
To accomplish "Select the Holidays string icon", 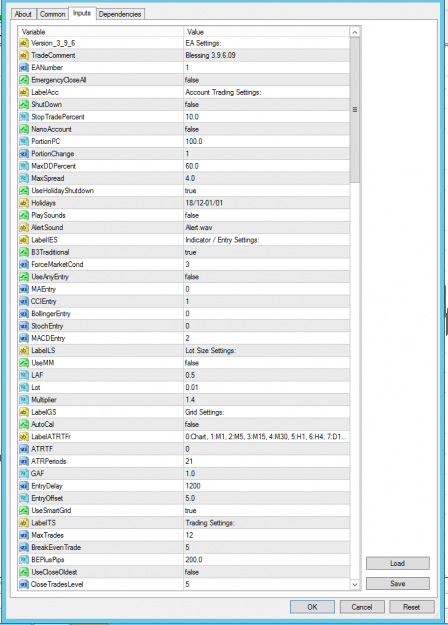I will pos(24,203).
